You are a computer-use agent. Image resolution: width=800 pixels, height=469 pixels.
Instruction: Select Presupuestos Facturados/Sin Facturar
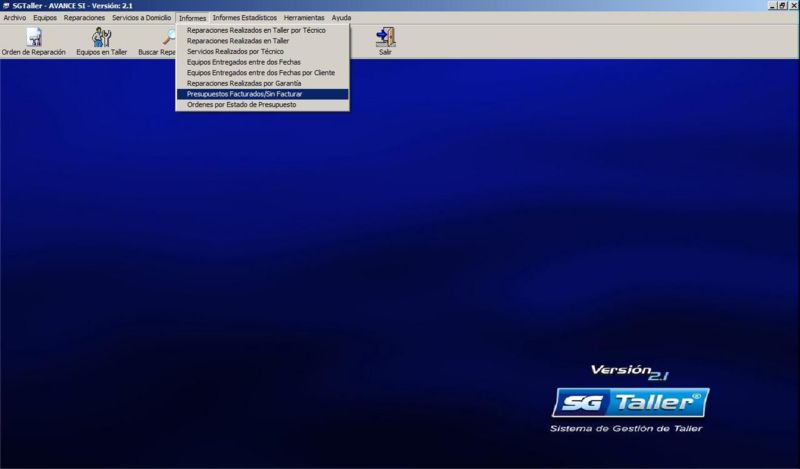pyautogui.click(x=262, y=94)
